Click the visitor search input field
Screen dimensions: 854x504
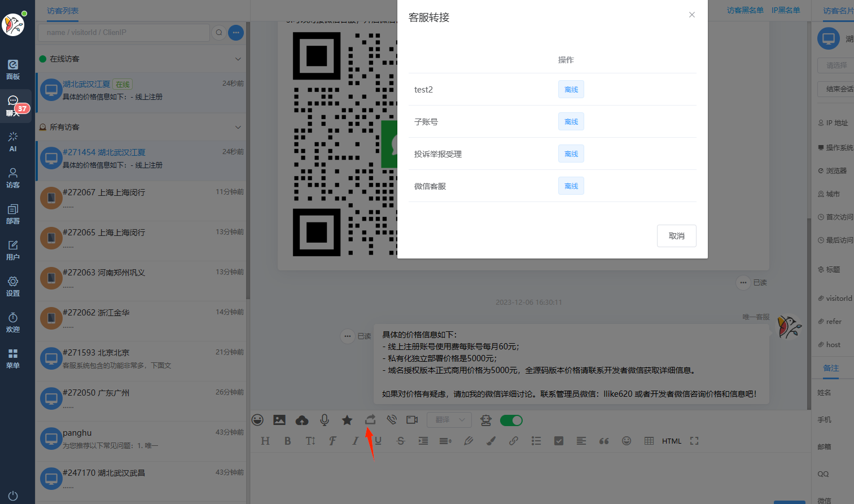(124, 33)
